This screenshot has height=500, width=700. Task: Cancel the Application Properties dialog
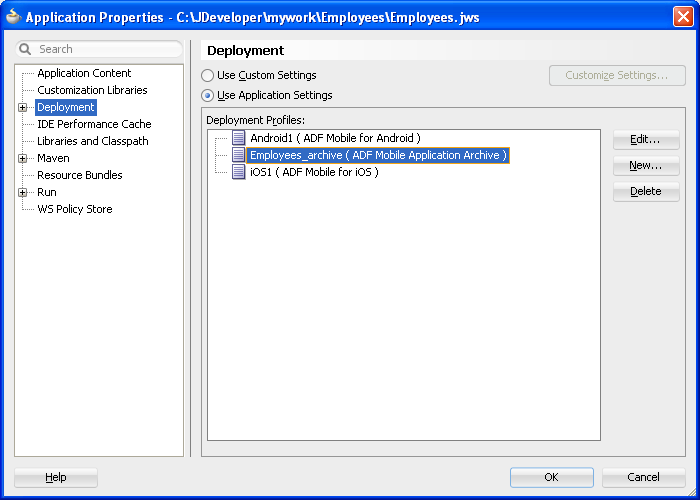coord(643,477)
